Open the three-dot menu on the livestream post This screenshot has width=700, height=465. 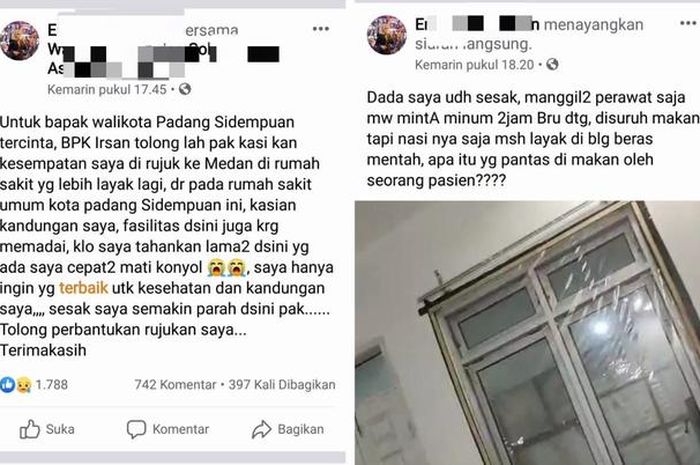pos(689,23)
